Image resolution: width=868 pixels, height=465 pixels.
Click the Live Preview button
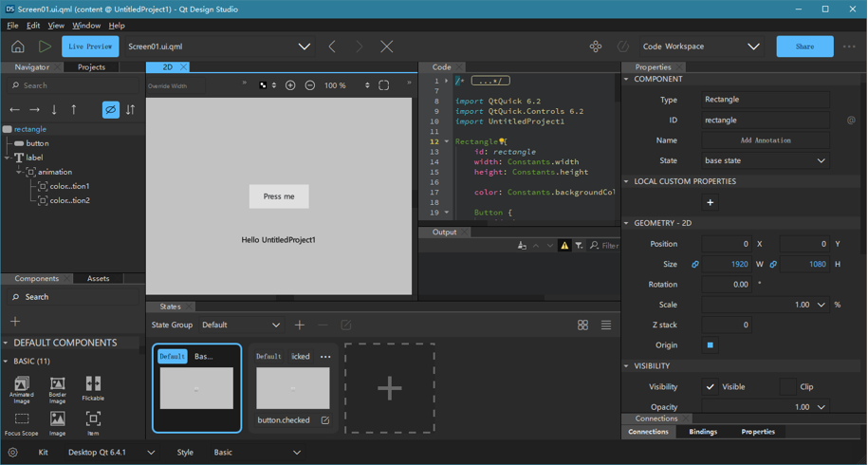pyautogui.click(x=90, y=46)
